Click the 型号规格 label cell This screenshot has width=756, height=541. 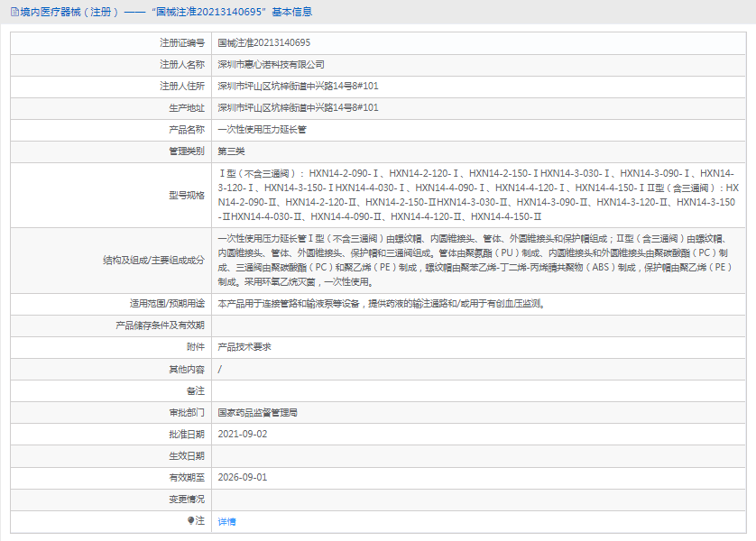[x=187, y=195]
